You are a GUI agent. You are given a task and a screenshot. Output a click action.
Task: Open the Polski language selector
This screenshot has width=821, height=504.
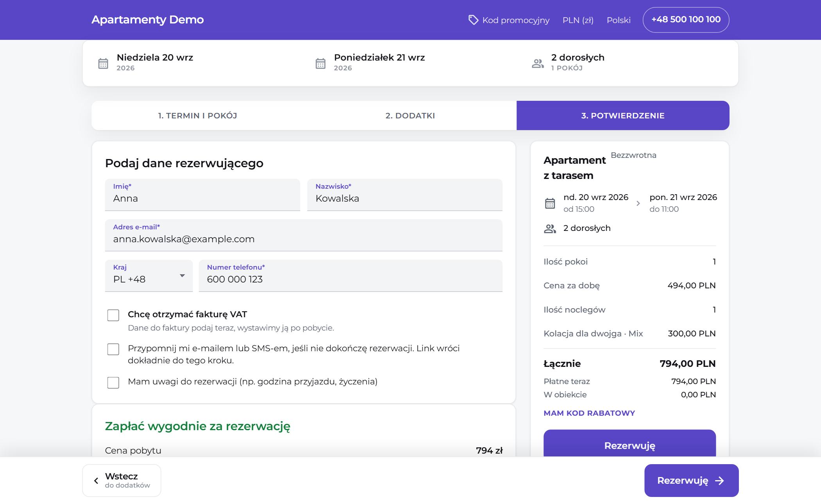click(x=618, y=20)
